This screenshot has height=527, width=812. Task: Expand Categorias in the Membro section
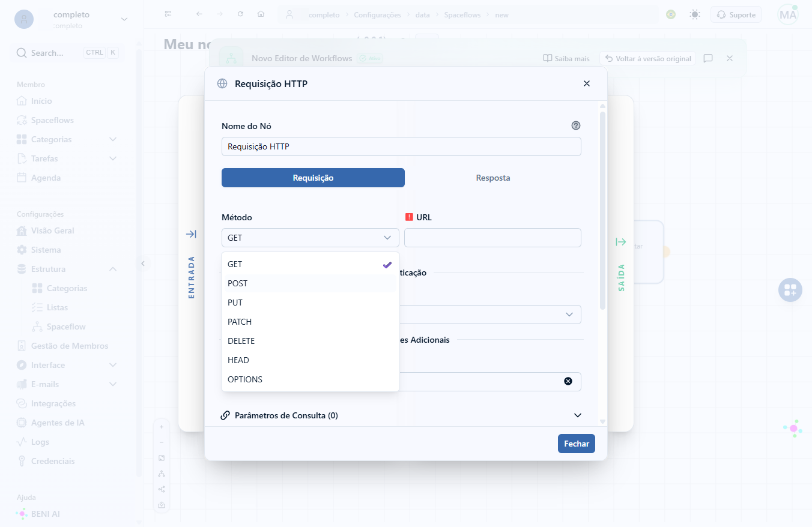(x=66, y=139)
